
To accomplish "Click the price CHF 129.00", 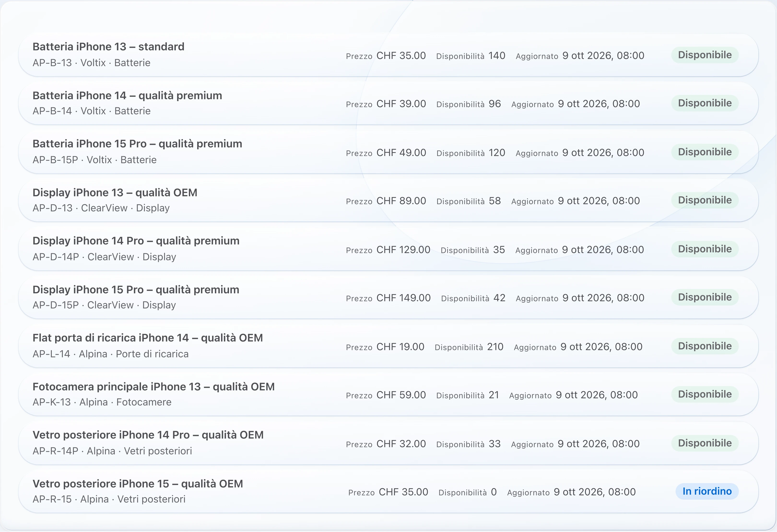I will (x=403, y=250).
